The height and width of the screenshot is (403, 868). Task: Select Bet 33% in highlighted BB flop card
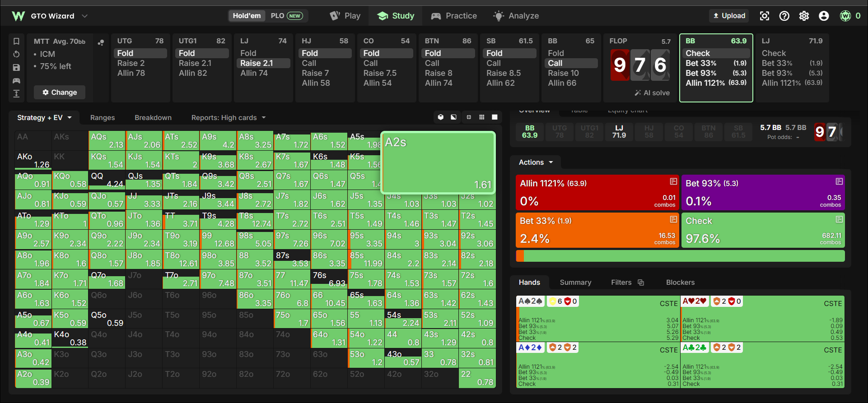[x=716, y=63]
